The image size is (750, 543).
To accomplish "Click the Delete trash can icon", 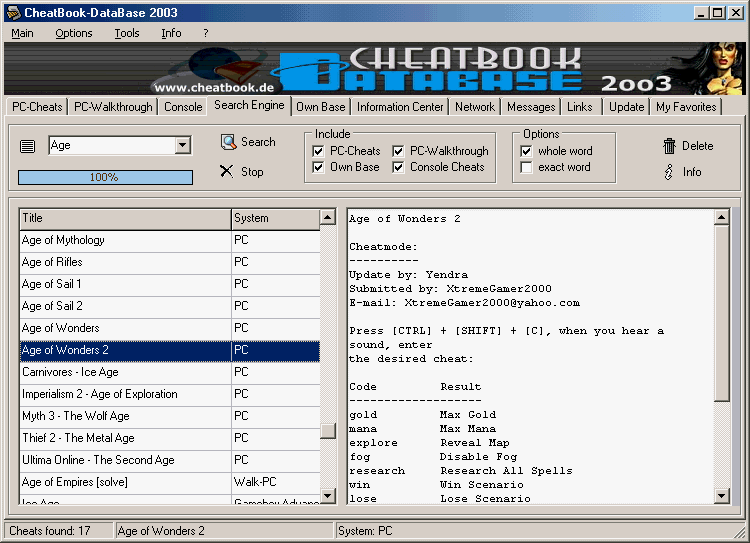I will click(669, 146).
